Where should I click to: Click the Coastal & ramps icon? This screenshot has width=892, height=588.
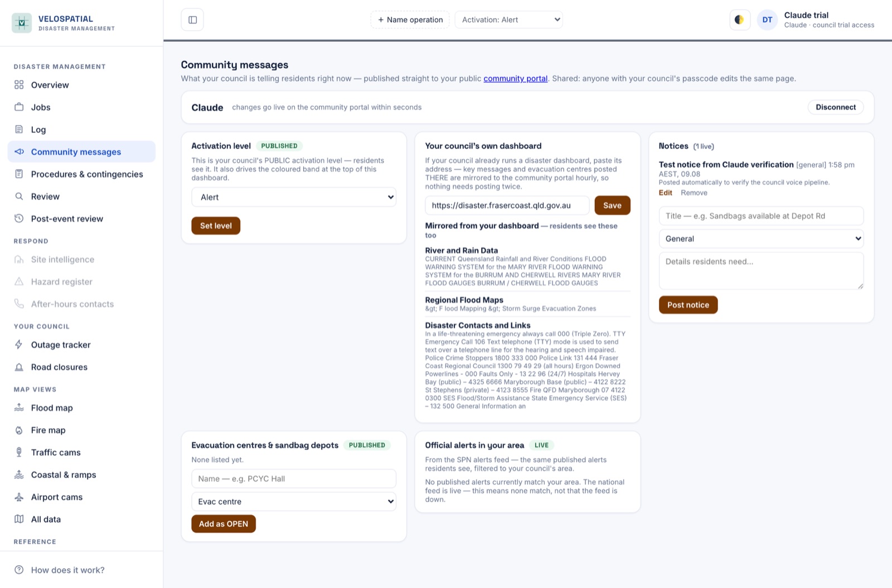coord(19,474)
